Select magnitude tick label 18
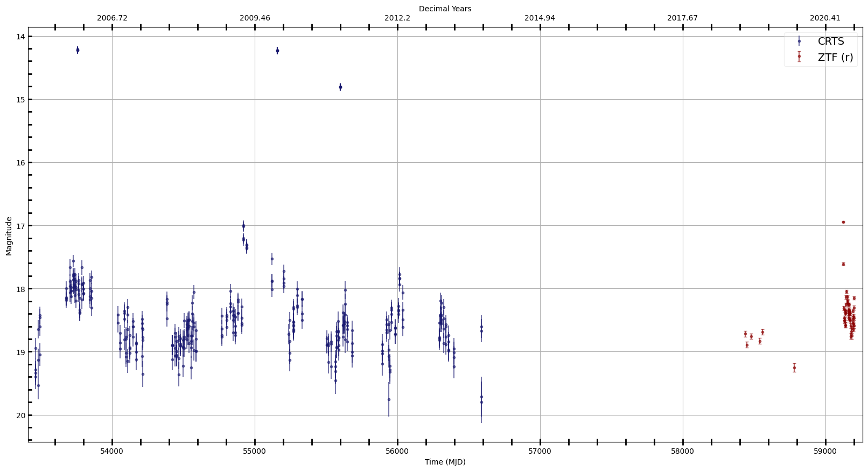 [x=20, y=289]
